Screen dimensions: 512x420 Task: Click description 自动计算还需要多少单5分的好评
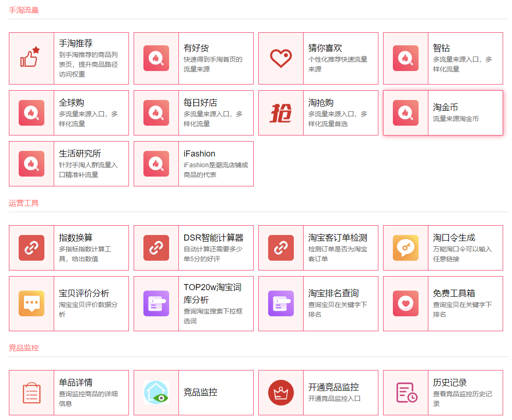(x=213, y=254)
